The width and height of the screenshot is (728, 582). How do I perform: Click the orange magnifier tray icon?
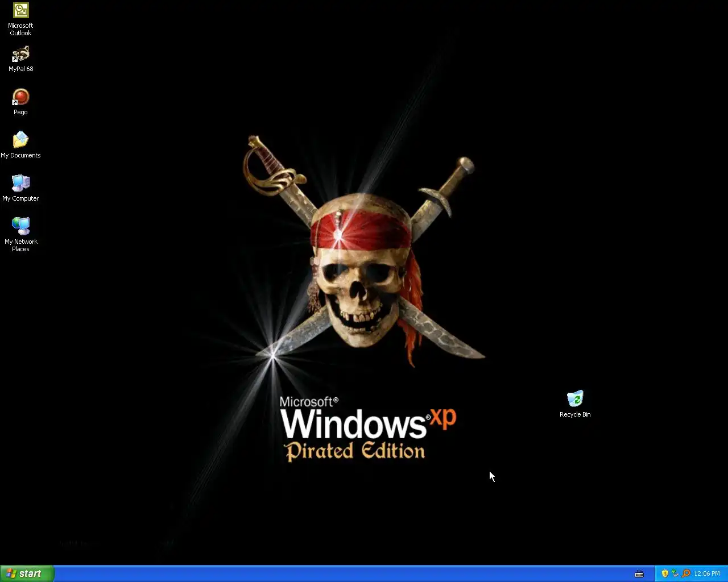(686, 573)
